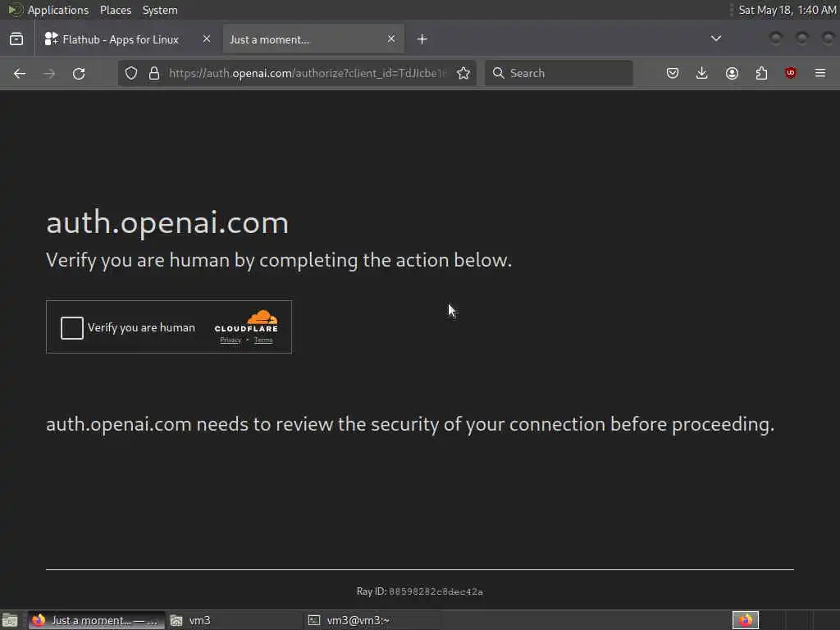Bookmark this page with the star
The image size is (840, 630).
point(463,73)
